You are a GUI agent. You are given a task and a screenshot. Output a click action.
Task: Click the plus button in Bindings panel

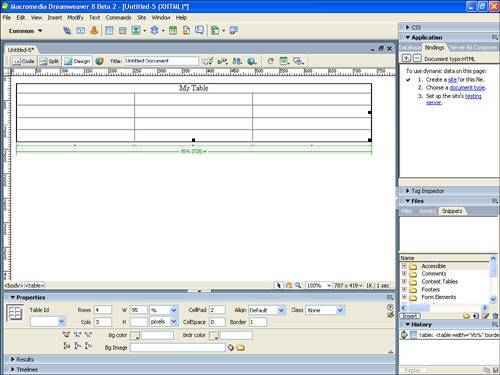(x=406, y=58)
